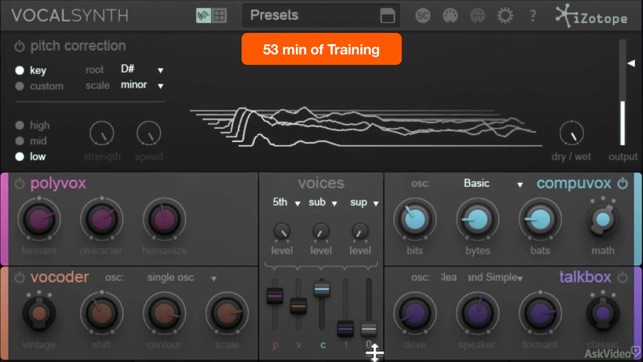Click the 5th voice level knob
The height and width of the screenshot is (362, 643).
tap(282, 232)
